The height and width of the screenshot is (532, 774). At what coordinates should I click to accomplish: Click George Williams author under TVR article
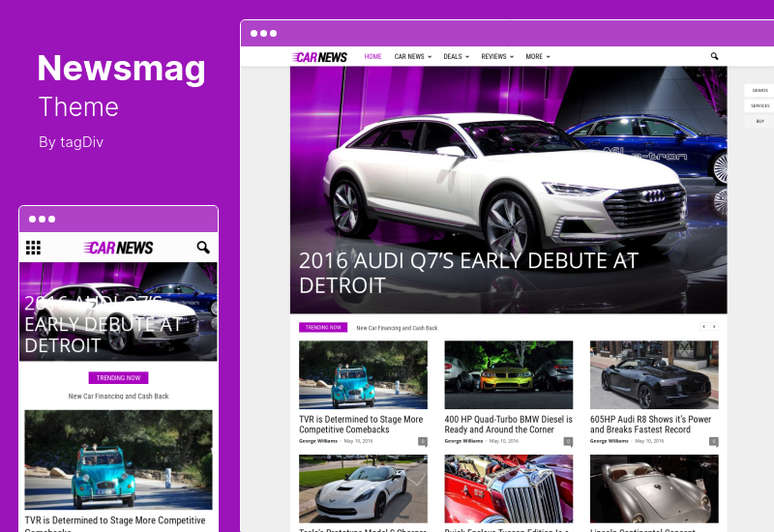click(x=318, y=441)
